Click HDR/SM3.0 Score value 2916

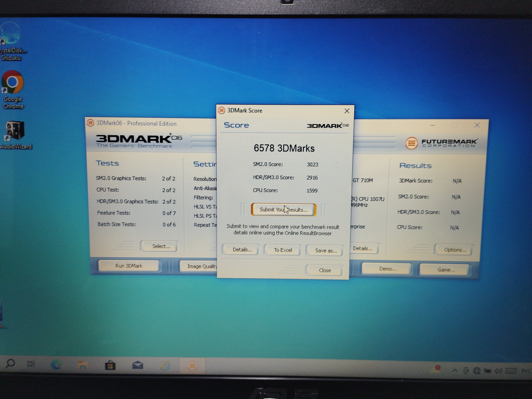tap(312, 178)
